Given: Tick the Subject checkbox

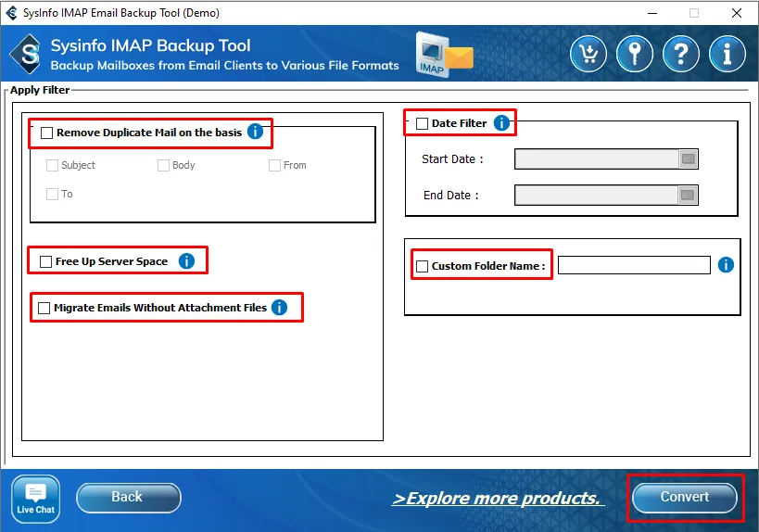Looking at the screenshot, I should pos(52,166).
